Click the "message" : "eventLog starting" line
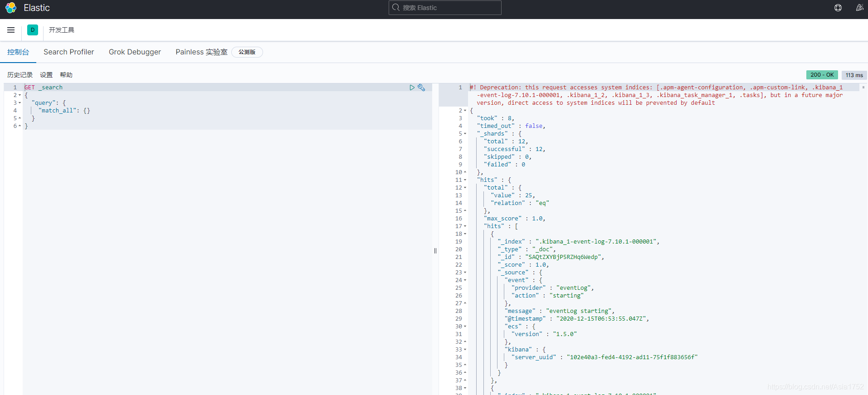 tap(560, 311)
